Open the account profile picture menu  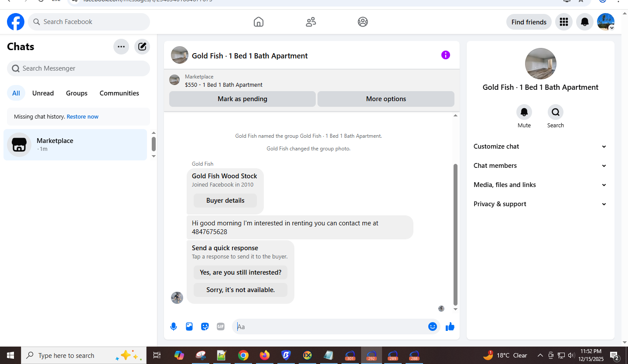pos(606,22)
